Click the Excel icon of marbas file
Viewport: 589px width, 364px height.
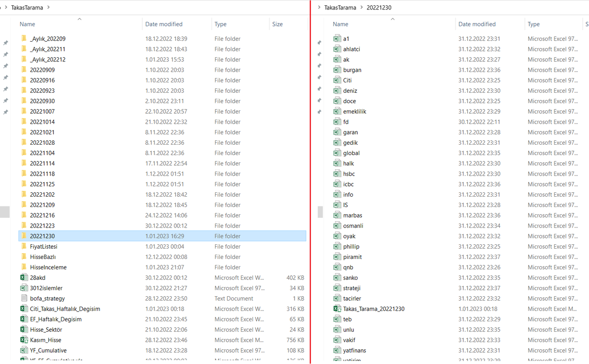[337, 215]
